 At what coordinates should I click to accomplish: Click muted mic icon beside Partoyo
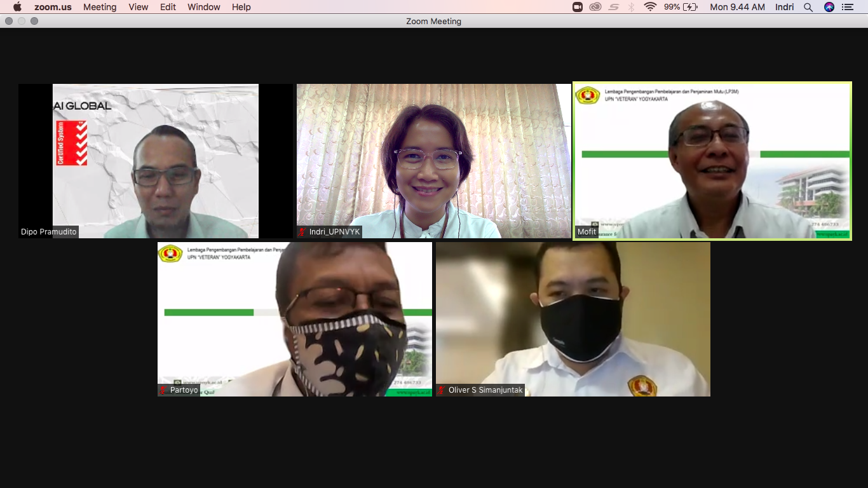pos(163,390)
